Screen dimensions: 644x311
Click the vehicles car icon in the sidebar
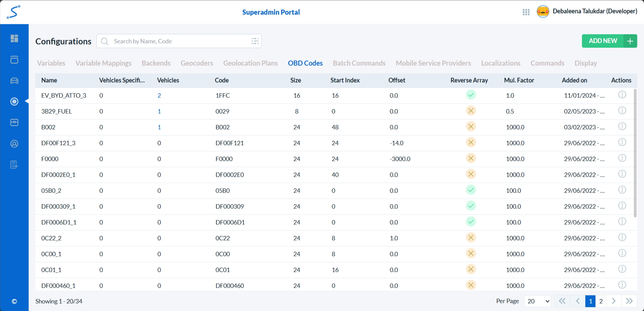click(x=14, y=81)
